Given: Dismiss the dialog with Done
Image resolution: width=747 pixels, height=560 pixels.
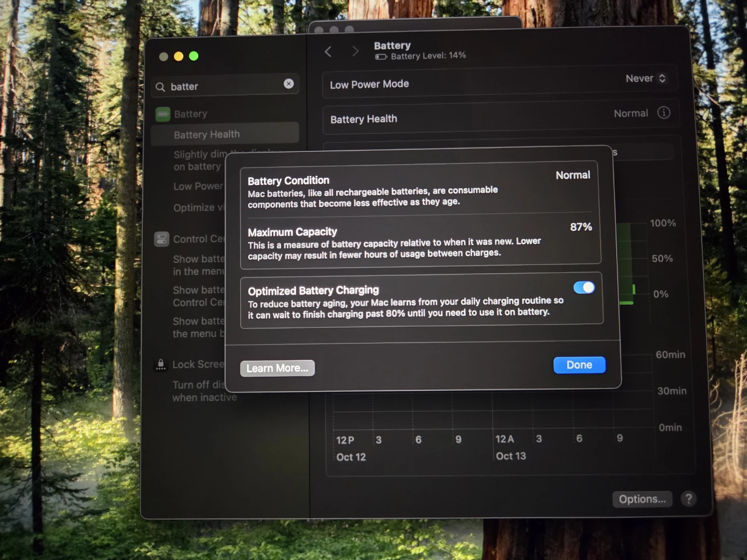Looking at the screenshot, I should coord(579,365).
